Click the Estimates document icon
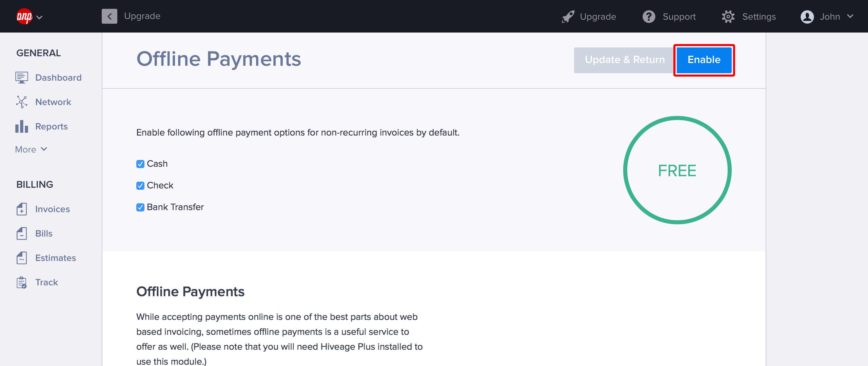Image resolution: width=868 pixels, height=366 pixels. [21, 258]
